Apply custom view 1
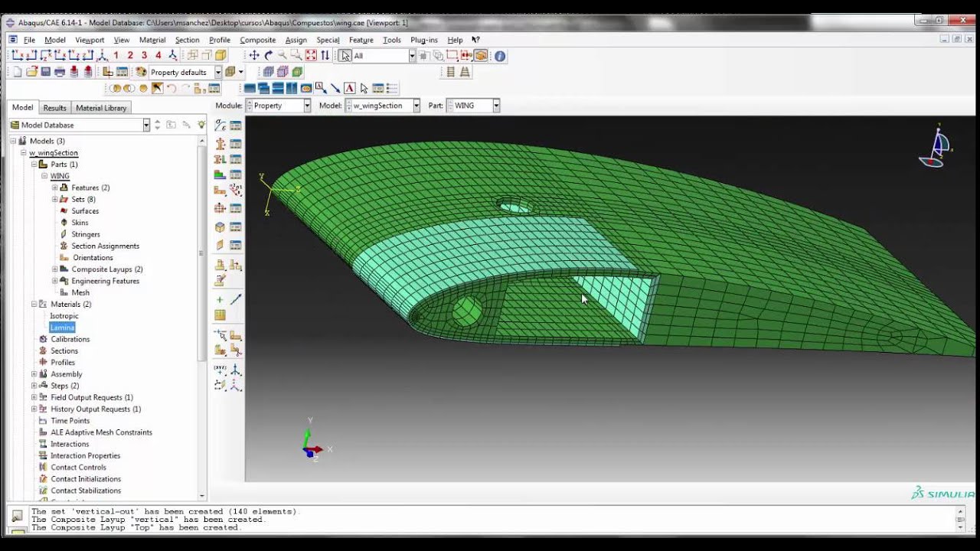The width and height of the screenshot is (980, 551). click(116, 55)
